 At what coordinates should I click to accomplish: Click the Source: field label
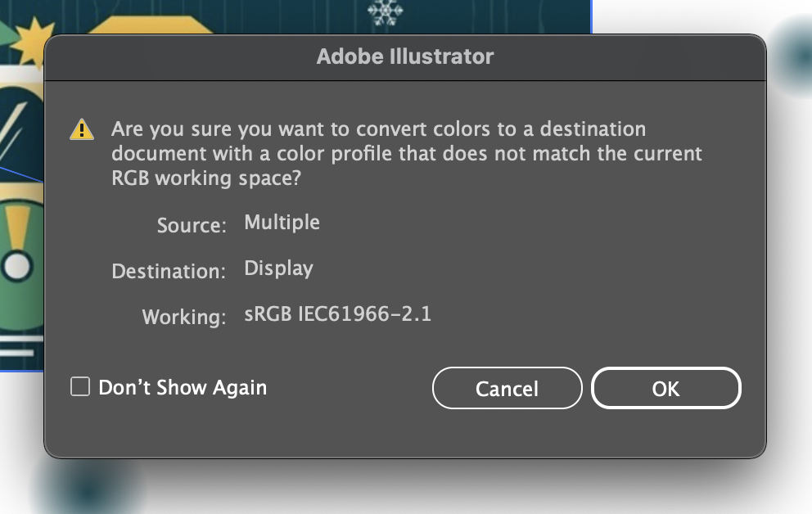(192, 226)
